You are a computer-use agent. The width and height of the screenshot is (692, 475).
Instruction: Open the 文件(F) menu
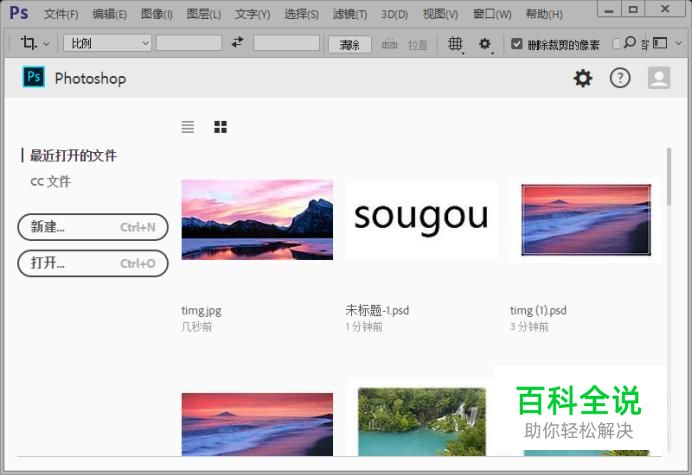click(x=61, y=14)
